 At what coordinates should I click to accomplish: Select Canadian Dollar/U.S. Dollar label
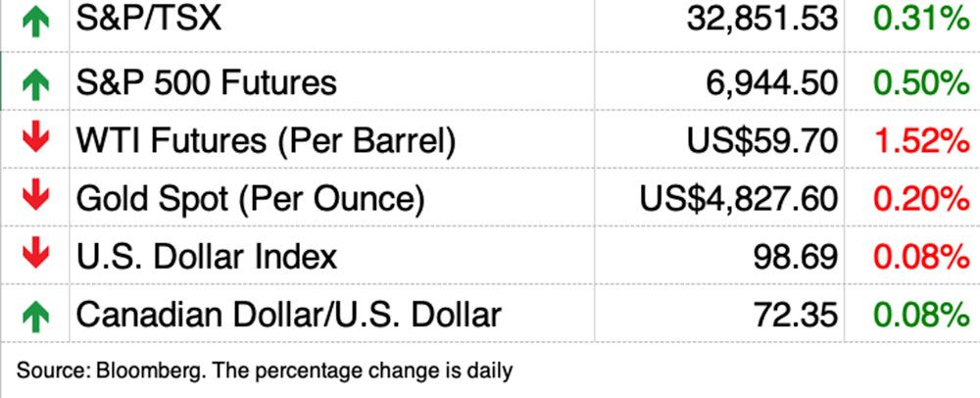[x=289, y=315]
